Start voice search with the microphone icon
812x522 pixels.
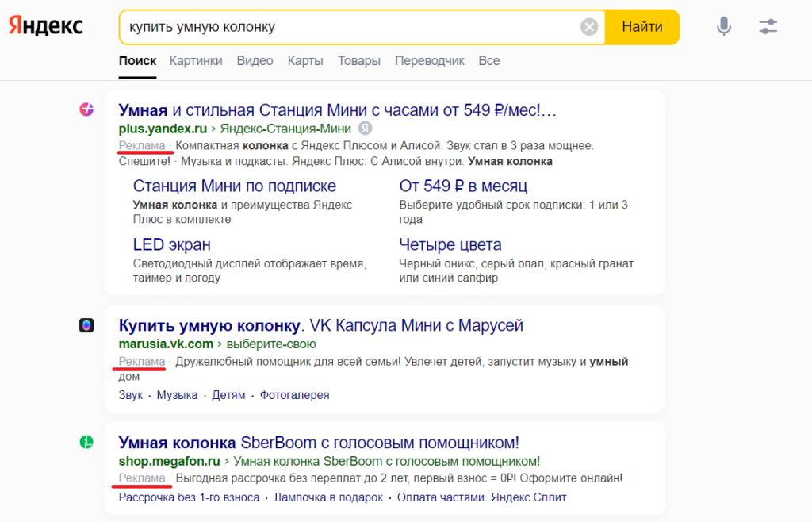(723, 26)
